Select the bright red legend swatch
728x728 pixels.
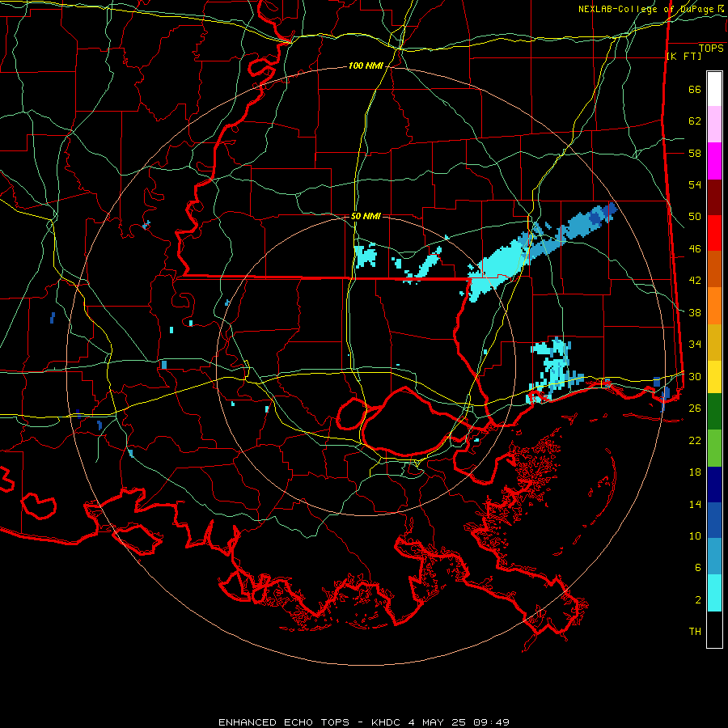tap(714, 233)
